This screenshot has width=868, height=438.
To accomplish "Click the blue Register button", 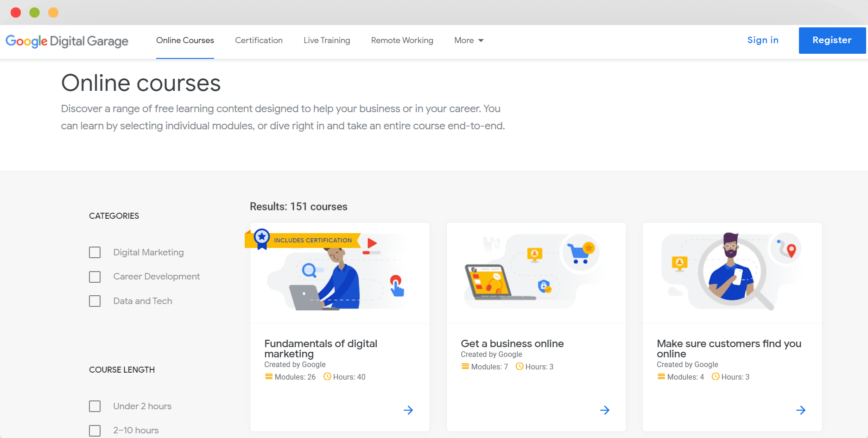I will (832, 40).
